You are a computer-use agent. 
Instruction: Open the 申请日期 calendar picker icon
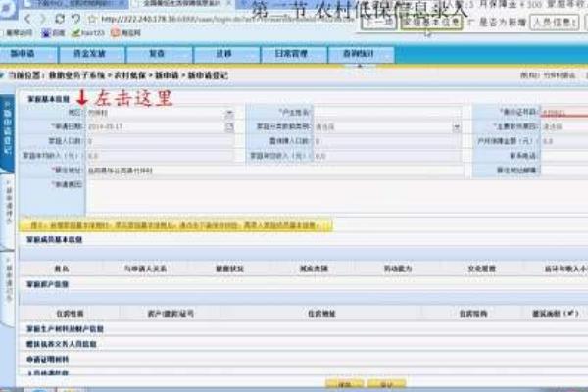pos(229,126)
